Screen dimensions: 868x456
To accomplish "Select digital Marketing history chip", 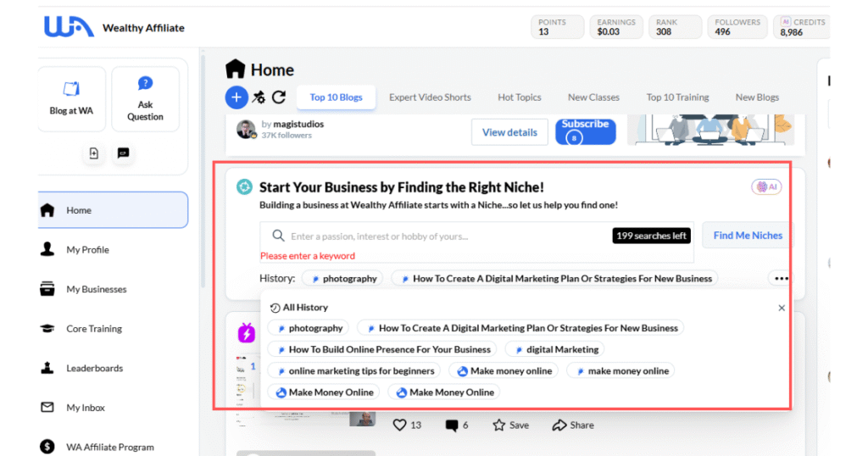I will [555, 350].
